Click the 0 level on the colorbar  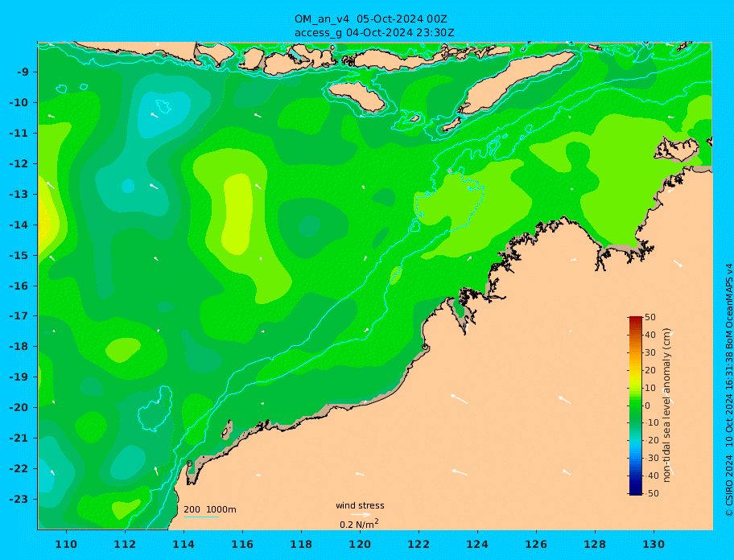coord(635,406)
